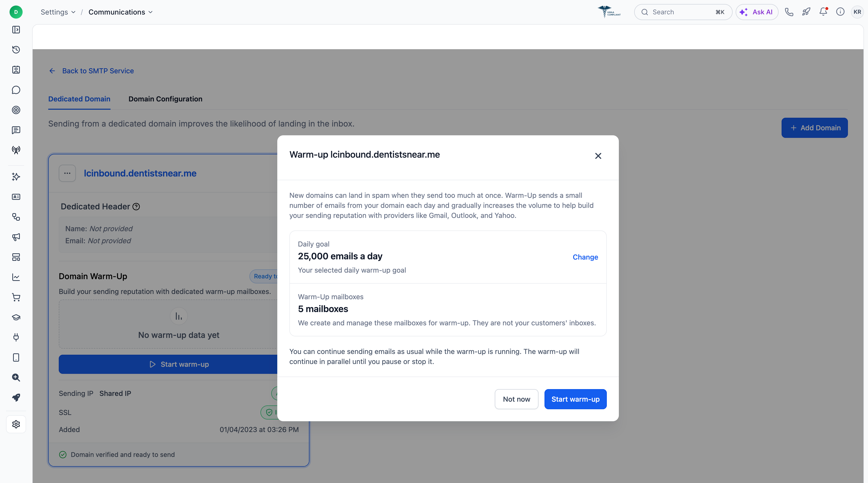Open the domain card three-dots menu
The width and height of the screenshot is (868, 483).
coord(67,173)
